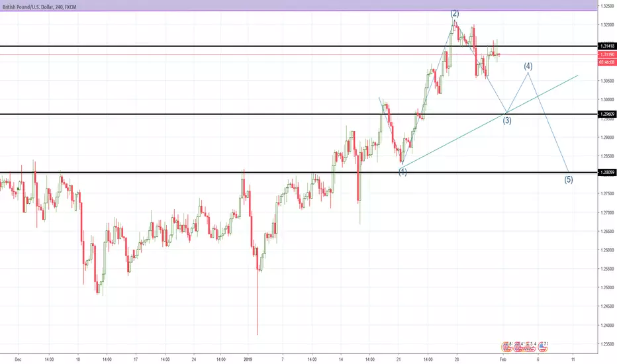617x364 pixels.
Task: Click the Feb label on the time axis
Action: tap(502, 359)
